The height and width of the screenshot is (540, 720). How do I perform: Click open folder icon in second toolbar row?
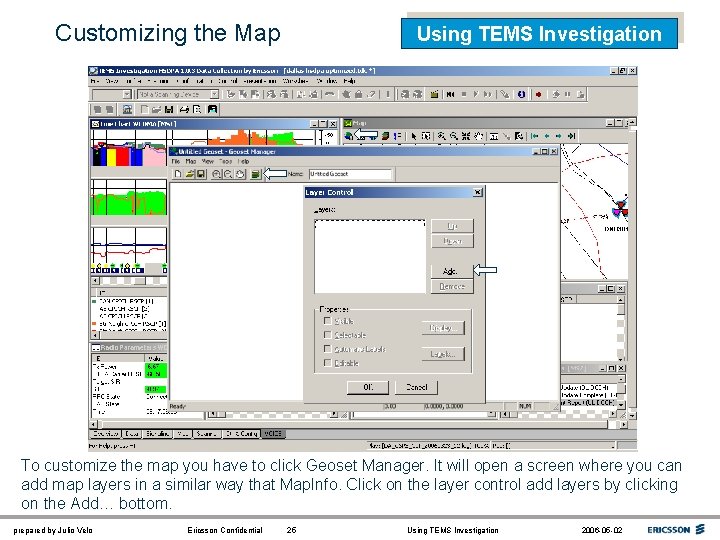click(x=157, y=109)
